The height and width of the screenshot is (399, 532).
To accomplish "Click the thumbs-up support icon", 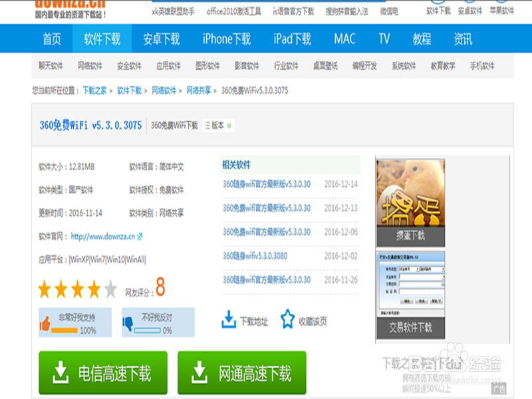I will pyautogui.click(x=45, y=323).
